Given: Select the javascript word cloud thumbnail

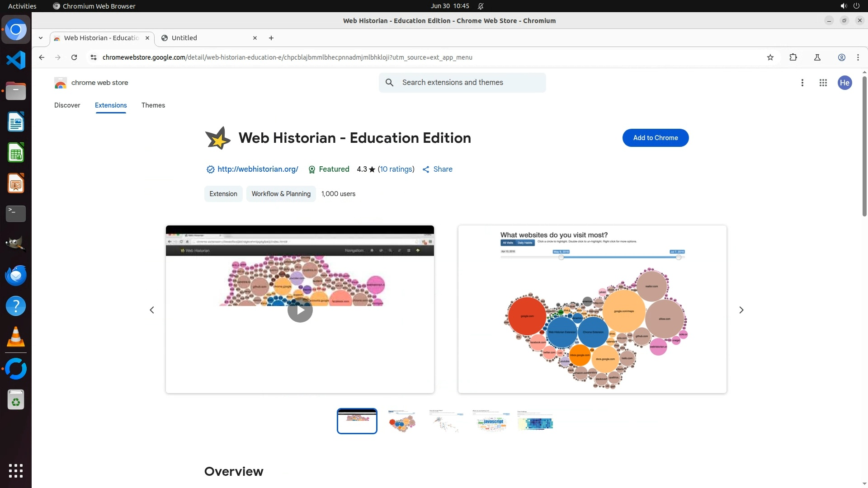Looking at the screenshot, I should 491,421.
